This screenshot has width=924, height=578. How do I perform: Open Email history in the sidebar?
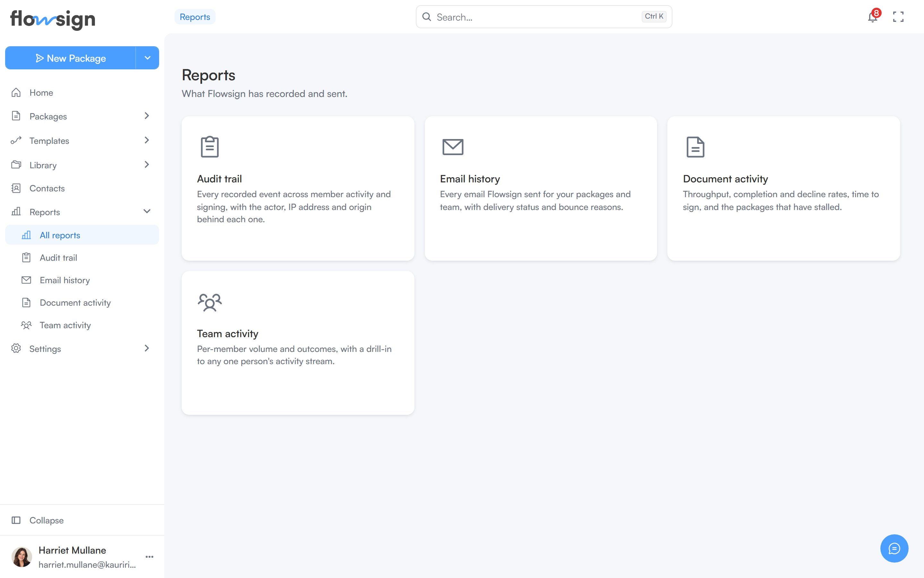click(x=82, y=280)
